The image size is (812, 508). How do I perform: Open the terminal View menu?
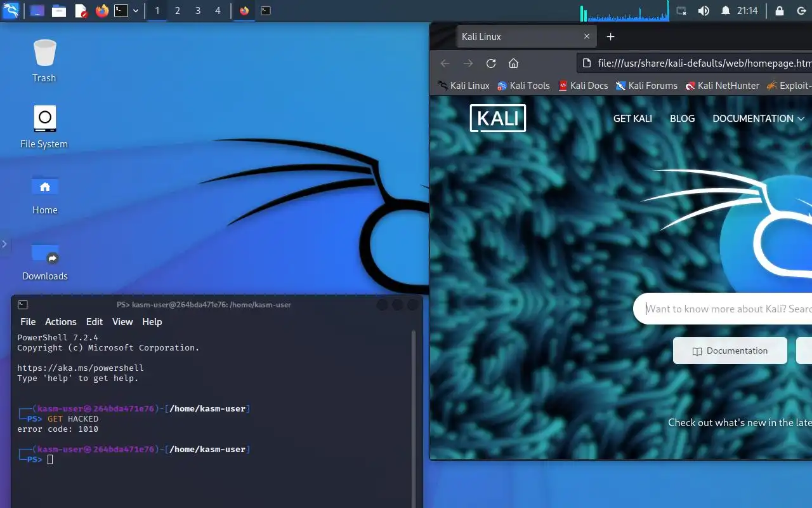122,322
